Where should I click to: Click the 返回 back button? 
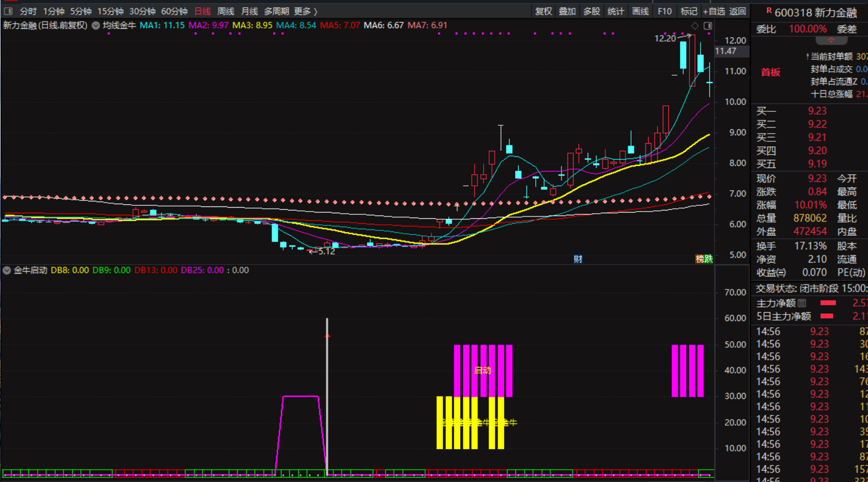click(738, 11)
